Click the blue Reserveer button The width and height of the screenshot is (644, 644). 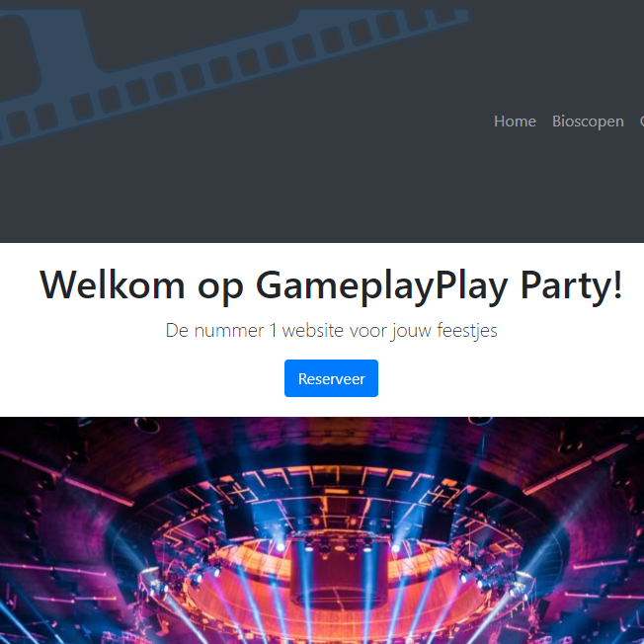click(x=331, y=378)
